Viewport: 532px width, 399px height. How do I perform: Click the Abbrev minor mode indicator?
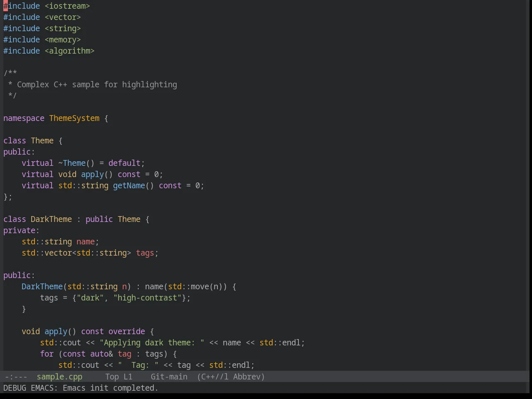pos(249,377)
